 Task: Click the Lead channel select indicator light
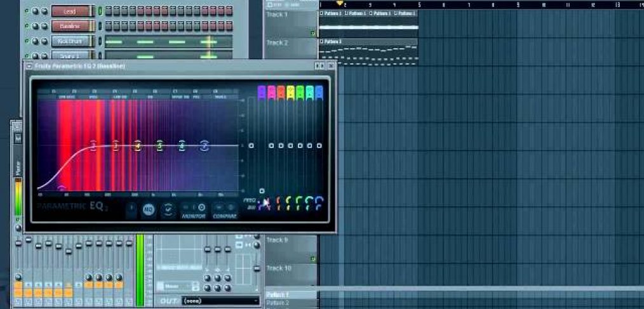coord(99,11)
